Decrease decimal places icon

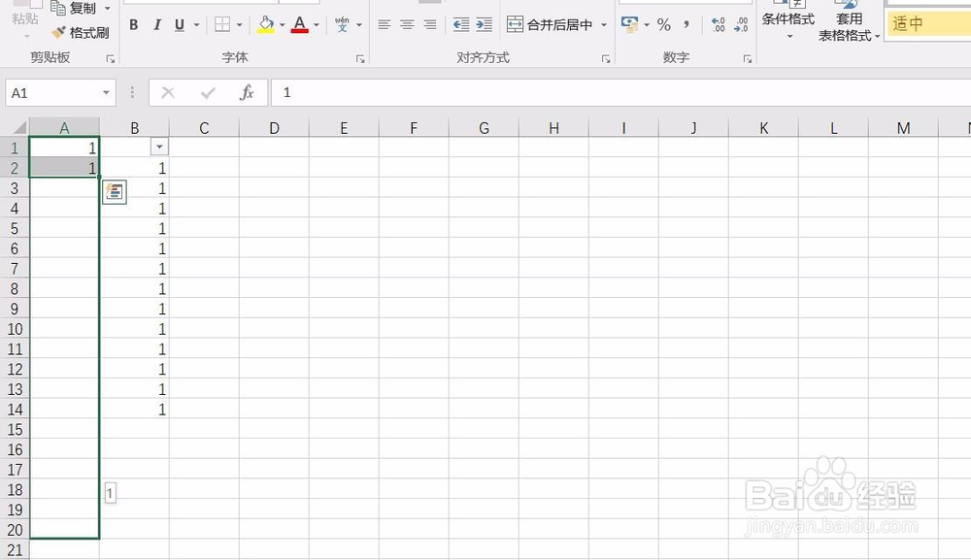pos(741,25)
